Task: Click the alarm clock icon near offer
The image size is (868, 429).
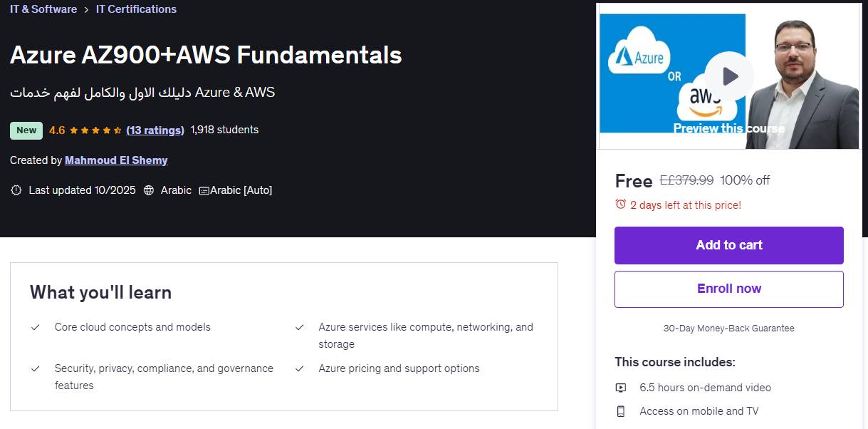Action: [x=621, y=205]
